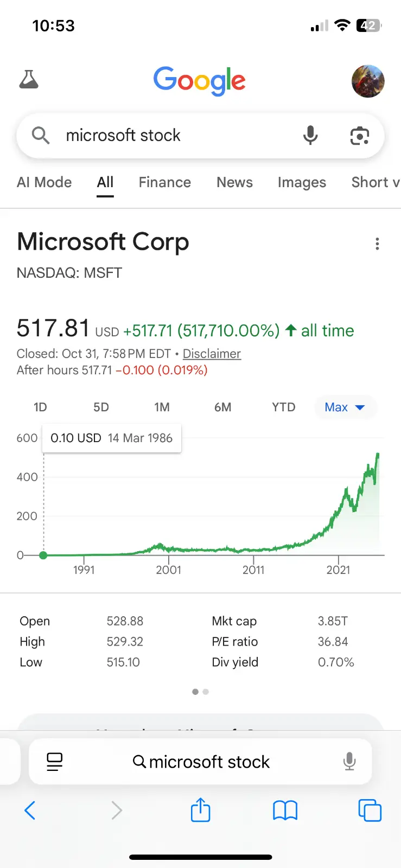Open page settings icon in address bar

pos(54,762)
